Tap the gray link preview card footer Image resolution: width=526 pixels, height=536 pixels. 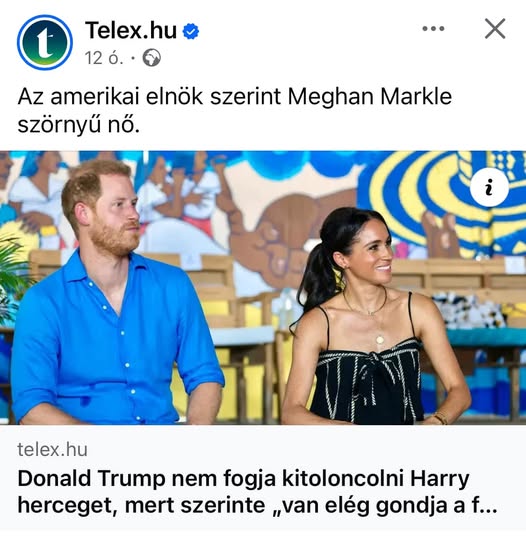click(263, 478)
